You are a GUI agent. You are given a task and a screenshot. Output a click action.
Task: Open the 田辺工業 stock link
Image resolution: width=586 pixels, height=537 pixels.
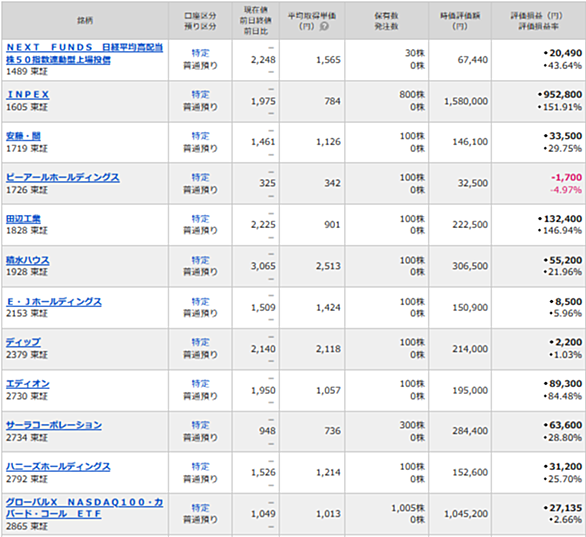click(23, 219)
